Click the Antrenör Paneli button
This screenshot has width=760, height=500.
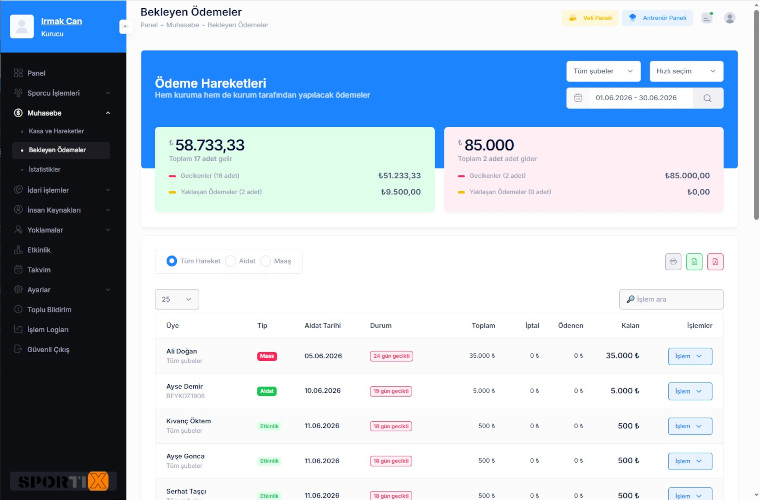657,18
